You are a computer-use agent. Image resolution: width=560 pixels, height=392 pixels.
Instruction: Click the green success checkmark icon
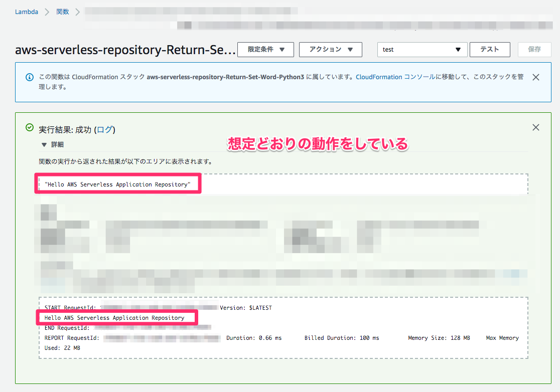click(29, 127)
